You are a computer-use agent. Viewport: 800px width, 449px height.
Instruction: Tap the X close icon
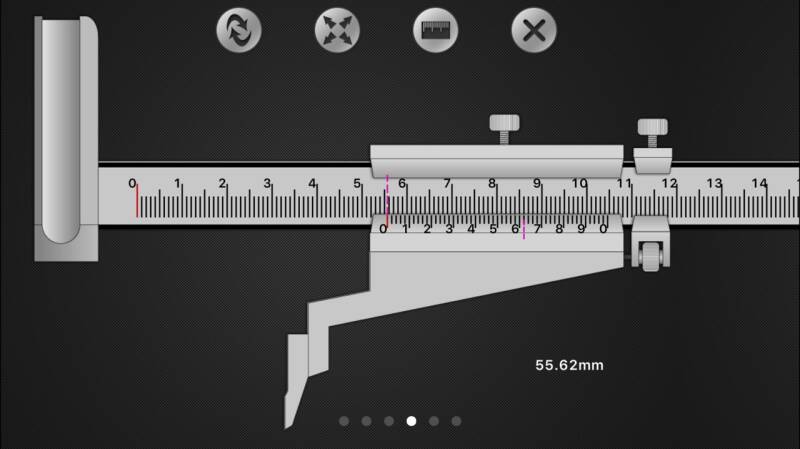(534, 30)
